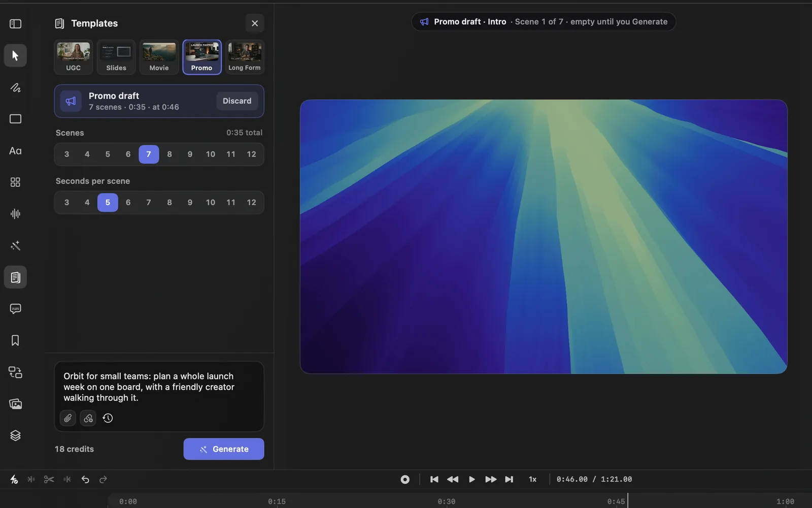
Task: Select the Long Form template
Action: pos(245,57)
